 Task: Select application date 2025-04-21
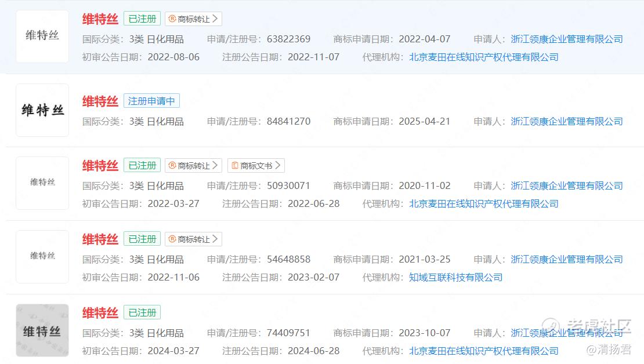click(x=425, y=122)
